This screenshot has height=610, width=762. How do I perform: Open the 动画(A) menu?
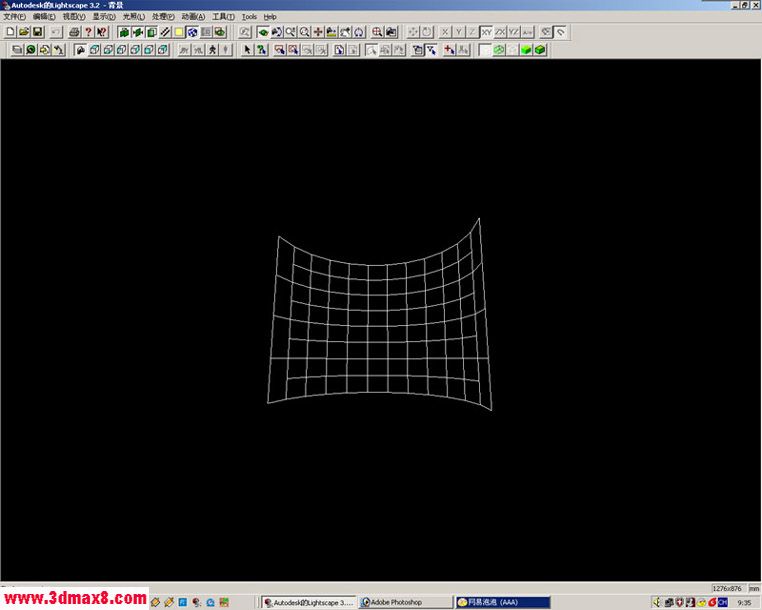coord(193,17)
